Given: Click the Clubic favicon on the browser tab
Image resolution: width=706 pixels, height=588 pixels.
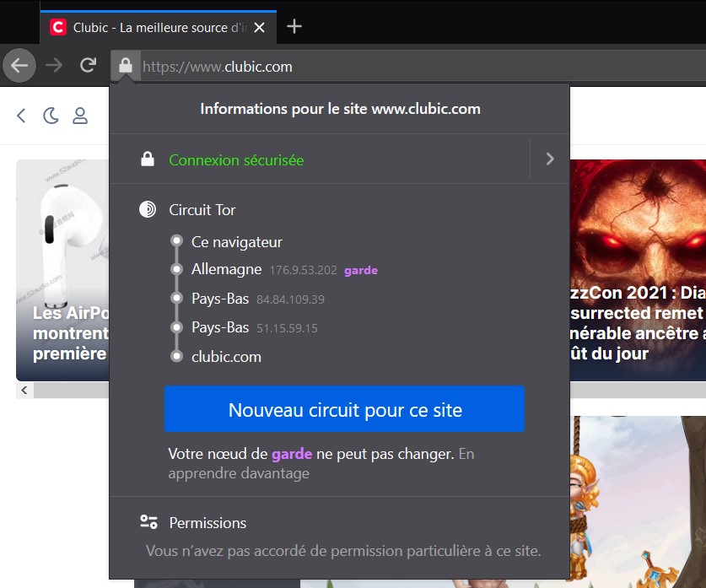Looking at the screenshot, I should [x=57, y=26].
